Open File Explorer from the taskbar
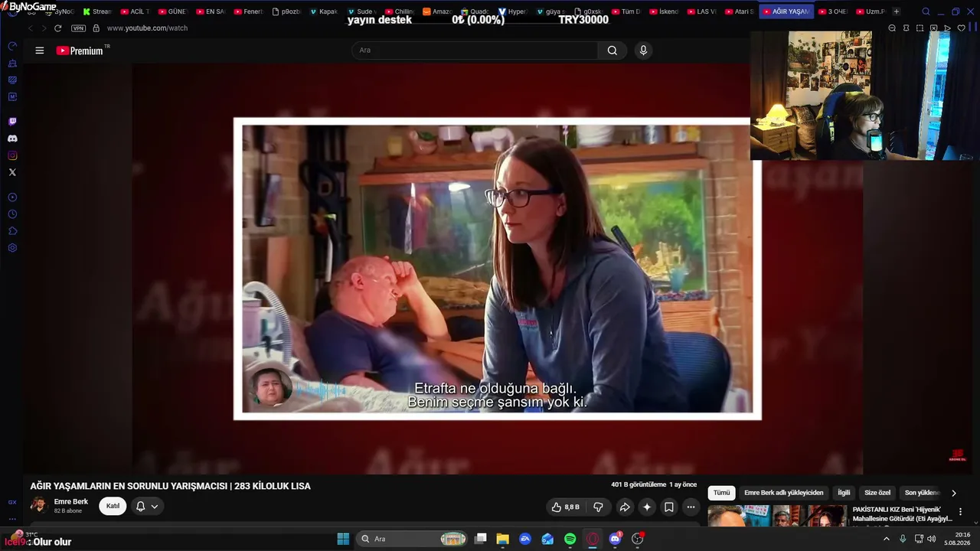Image resolution: width=980 pixels, height=551 pixels. pos(503,539)
